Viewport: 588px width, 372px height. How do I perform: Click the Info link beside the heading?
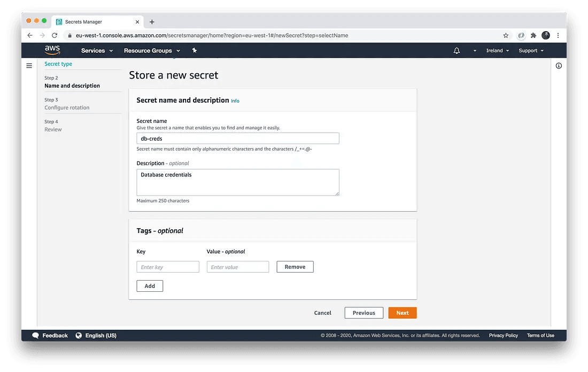(x=235, y=101)
